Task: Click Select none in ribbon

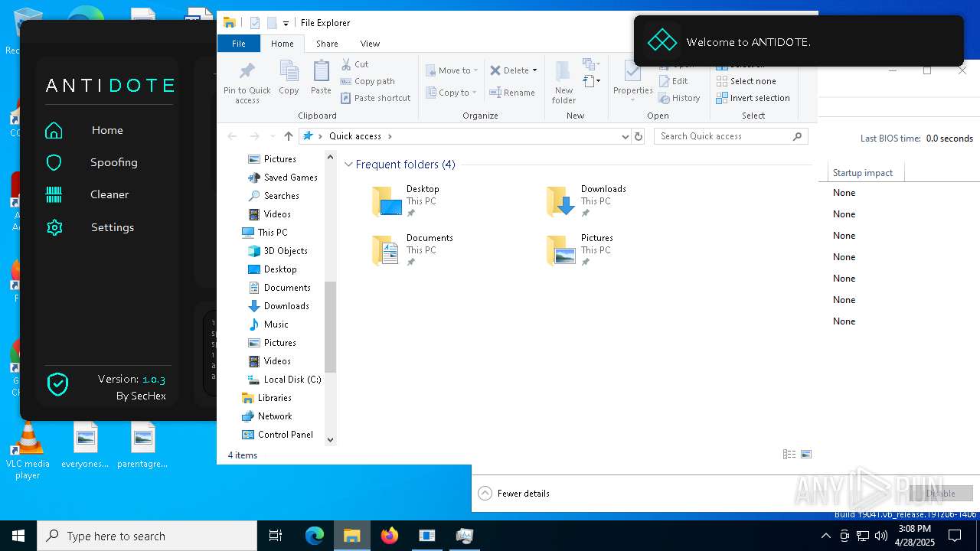Action: click(746, 81)
